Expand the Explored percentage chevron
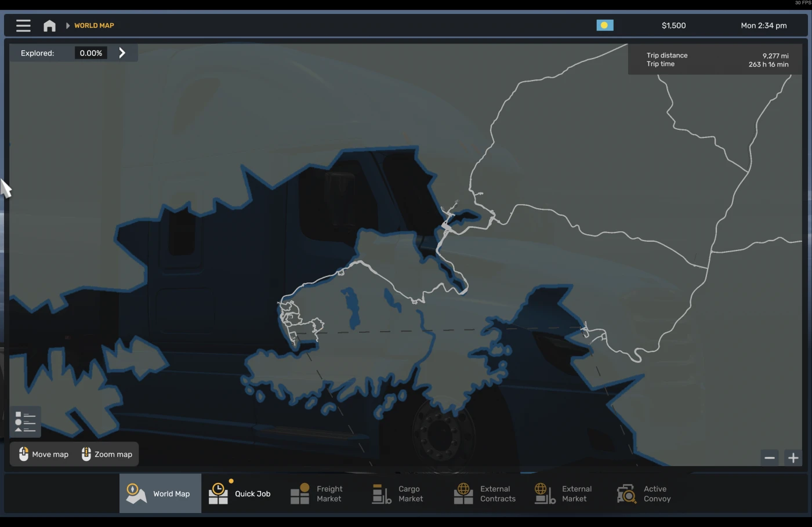 pyautogui.click(x=122, y=53)
